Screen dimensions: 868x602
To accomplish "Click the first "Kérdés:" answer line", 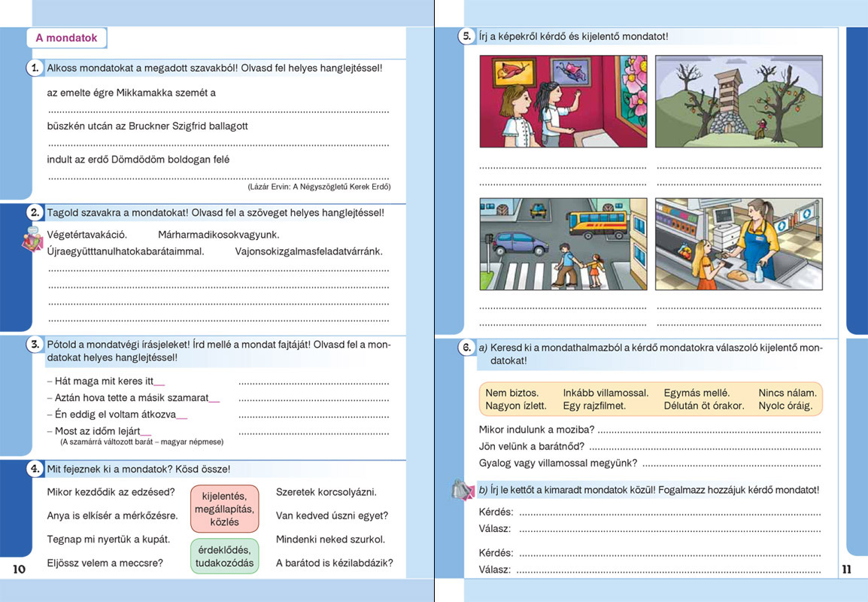I will [669, 513].
